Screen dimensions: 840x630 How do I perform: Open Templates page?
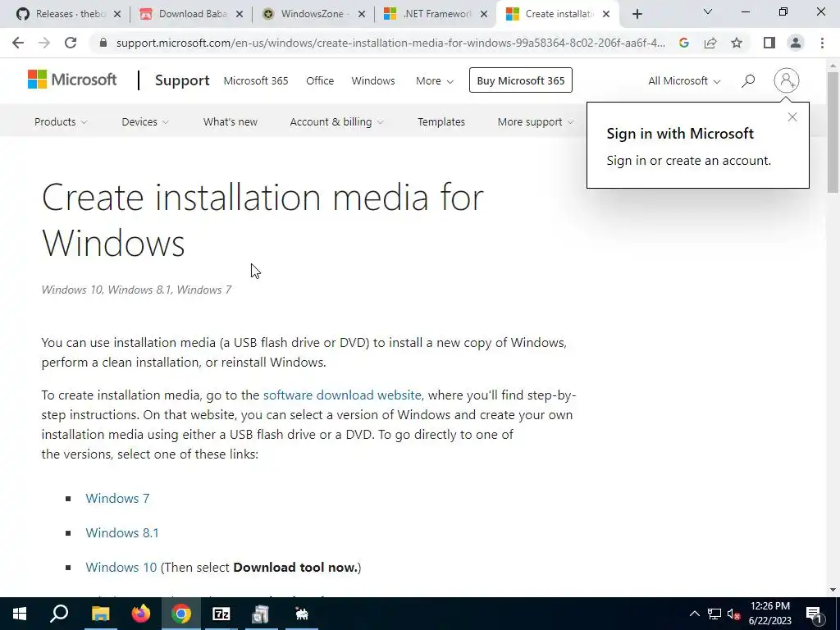click(x=441, y=121)
